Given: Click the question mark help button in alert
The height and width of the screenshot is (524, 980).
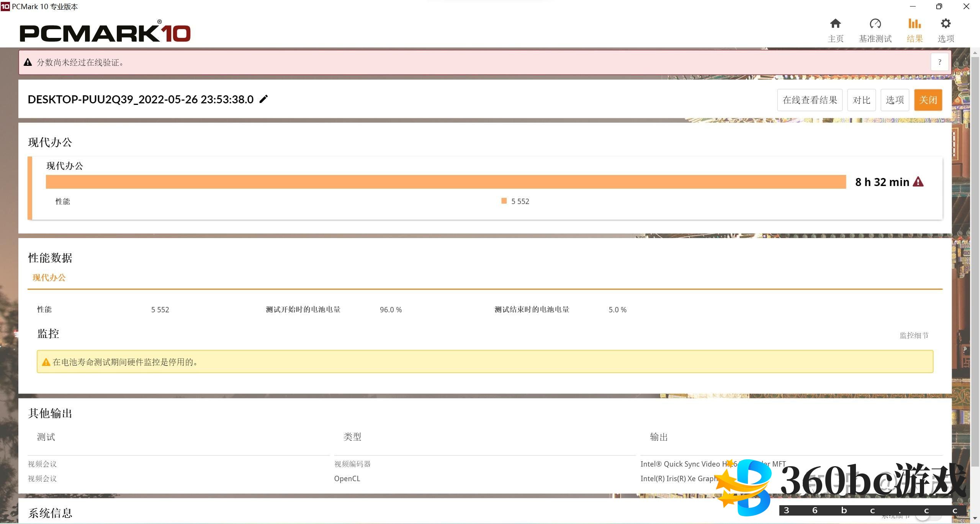Looking at the screenshot, I should pyautogui.click(x=939, y=62).
